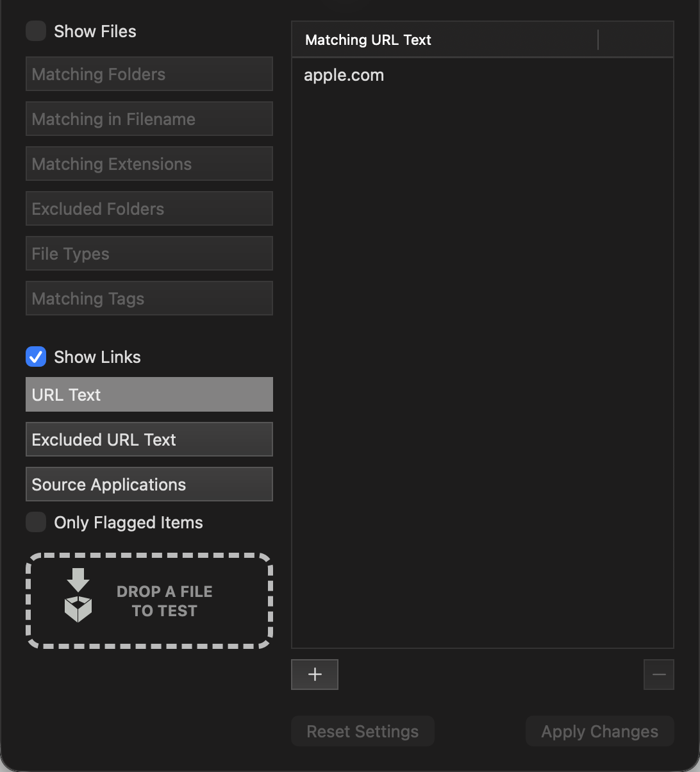Screen dimensions: 700x772
Task: Click the drop-a-file-to-test box icon
Action: pyautogui.click(x=78, y=595)
